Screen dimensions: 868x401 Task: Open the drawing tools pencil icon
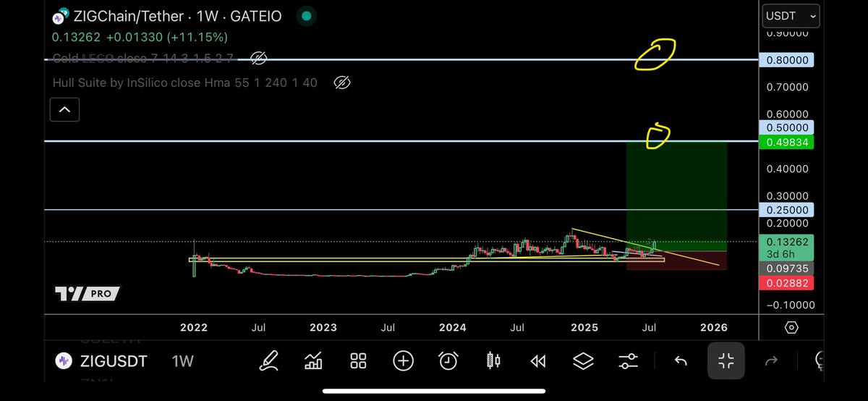269,360
